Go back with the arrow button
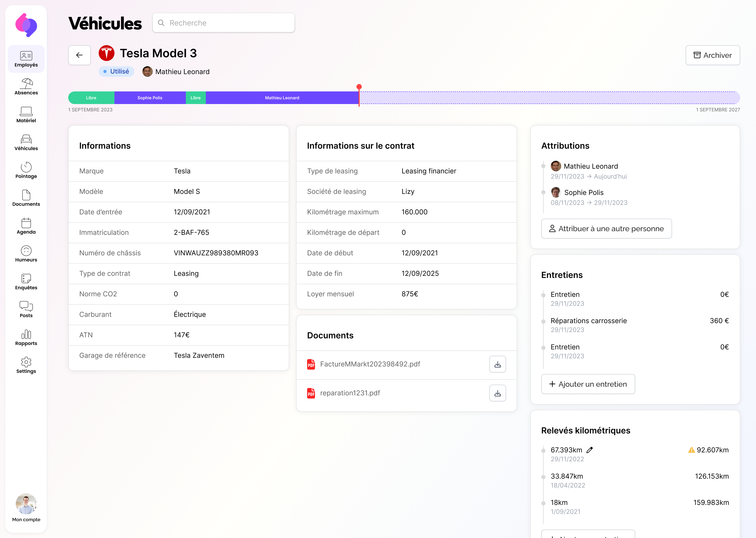 tap(80, 55)
